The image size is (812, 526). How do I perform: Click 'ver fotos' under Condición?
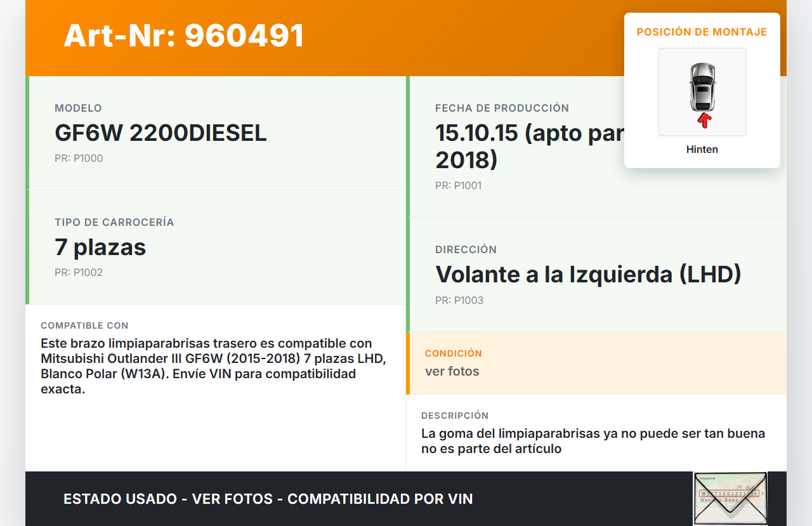pos(452,371)
